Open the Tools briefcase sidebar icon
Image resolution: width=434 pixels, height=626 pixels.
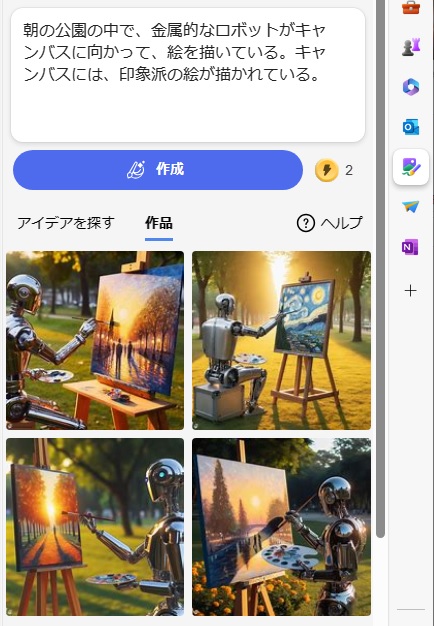tap(411, 7)
